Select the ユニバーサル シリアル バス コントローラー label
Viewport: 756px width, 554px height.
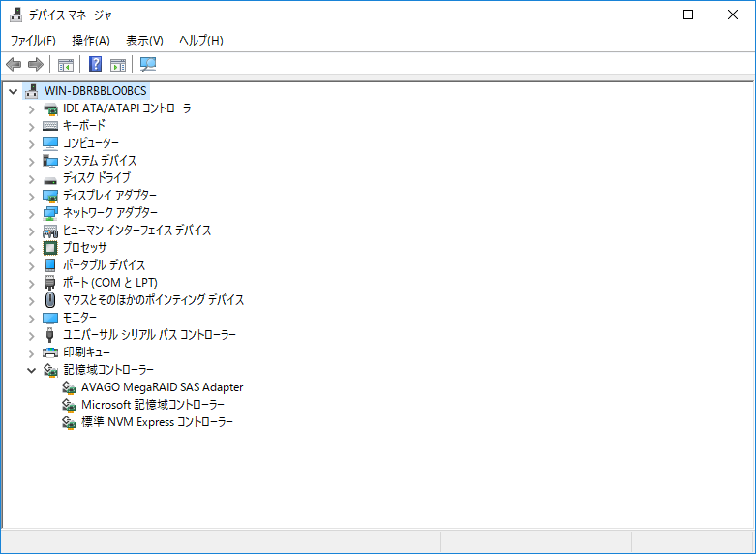tap(149, 335)
